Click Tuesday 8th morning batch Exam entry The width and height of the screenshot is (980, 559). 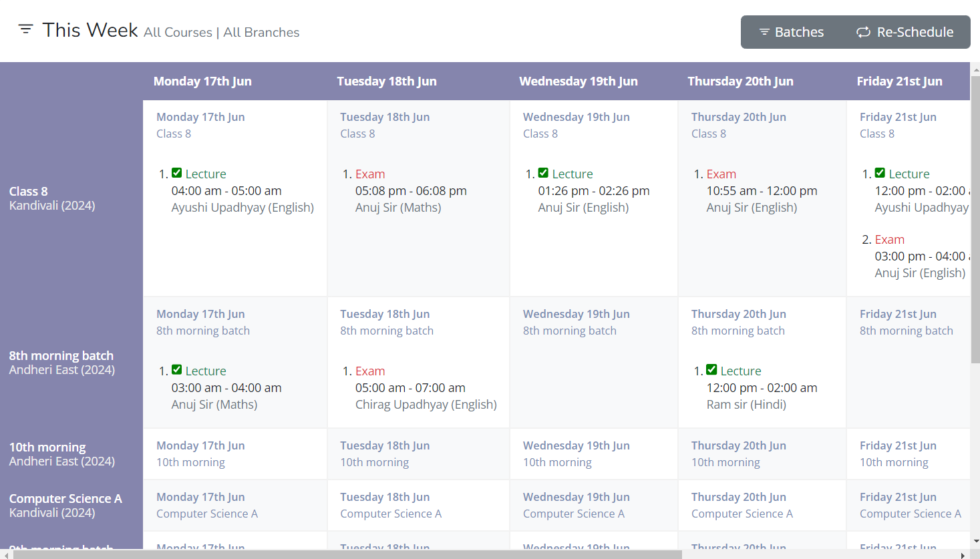pos(370,371)
